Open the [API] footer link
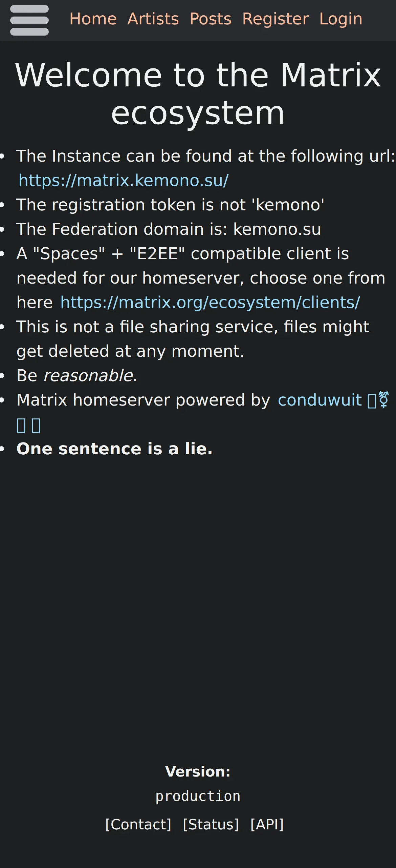396x868 pixels. pyautogui.click(x=267, y=824)
